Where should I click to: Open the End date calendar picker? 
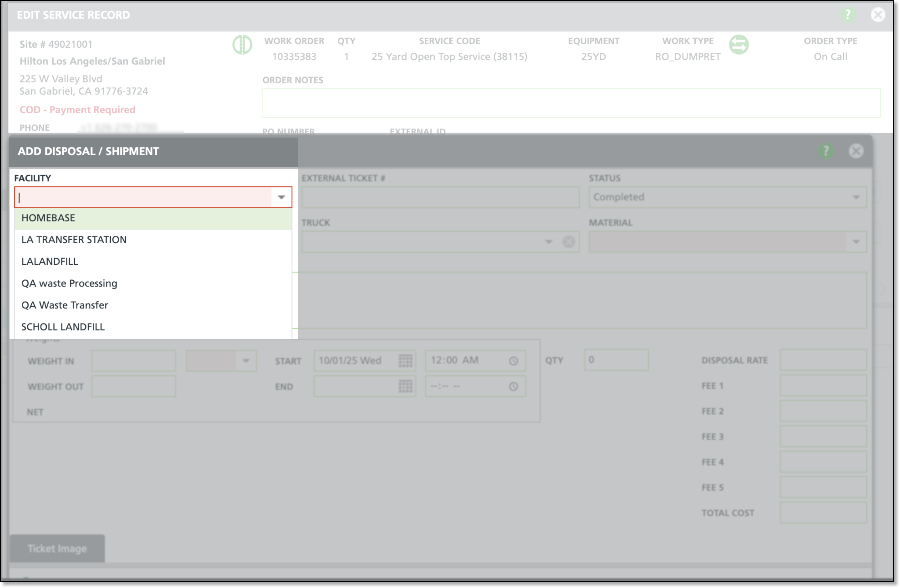click(x=405, y=386)
